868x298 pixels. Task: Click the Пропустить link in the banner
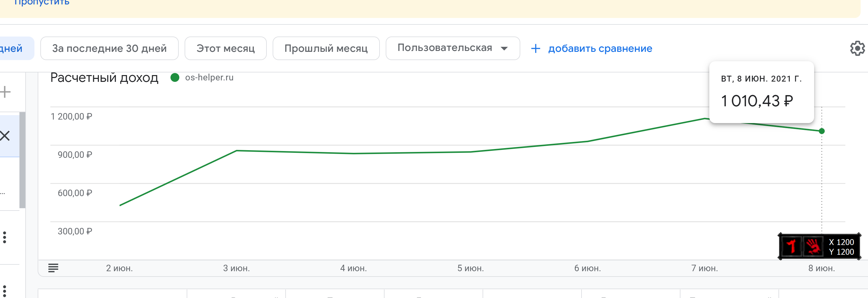pos(42,3)
